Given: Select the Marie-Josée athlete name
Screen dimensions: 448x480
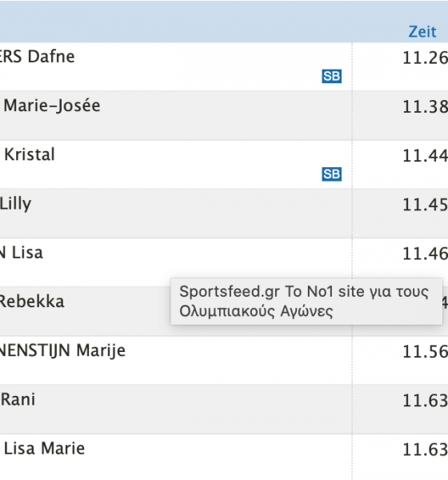Looking at the screenshot, I should [x=52, y=106].
